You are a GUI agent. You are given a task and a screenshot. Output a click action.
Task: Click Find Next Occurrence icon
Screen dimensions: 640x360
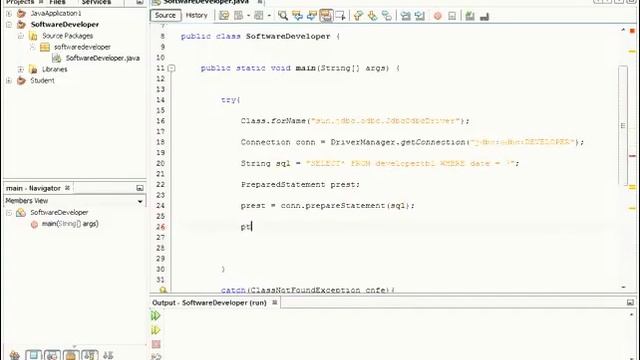(311, 16)
